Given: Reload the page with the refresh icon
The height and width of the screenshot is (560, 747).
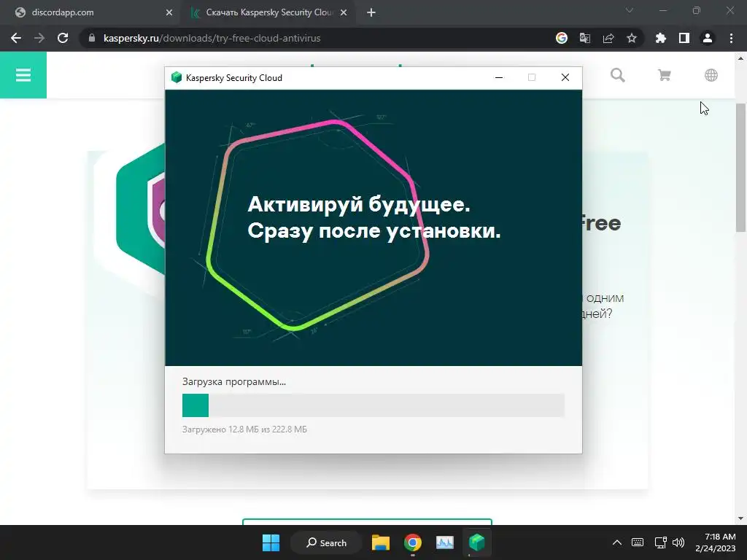Looking at the screenshot, I should 63,38.
